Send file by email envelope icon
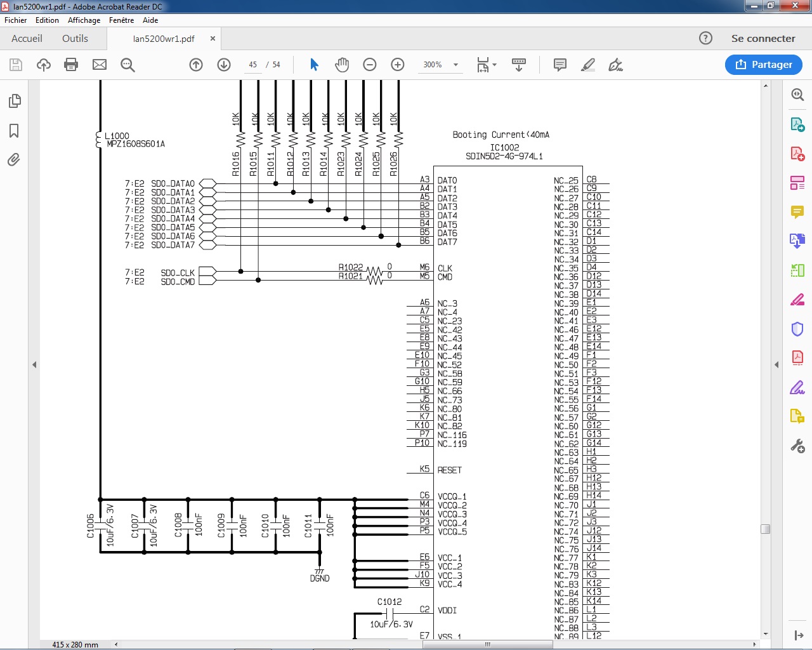Image resolution: width=812 pixels, height=650 pixels. tap(100, 65)
